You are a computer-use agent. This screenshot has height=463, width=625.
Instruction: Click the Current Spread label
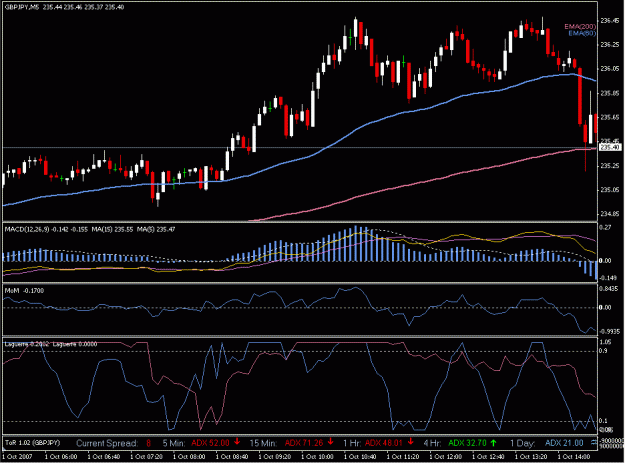tap(107, 443)
